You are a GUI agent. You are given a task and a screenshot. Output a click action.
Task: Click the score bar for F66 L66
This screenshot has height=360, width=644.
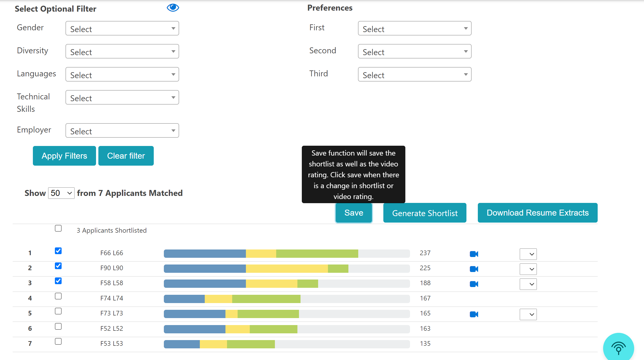point(287,253)
